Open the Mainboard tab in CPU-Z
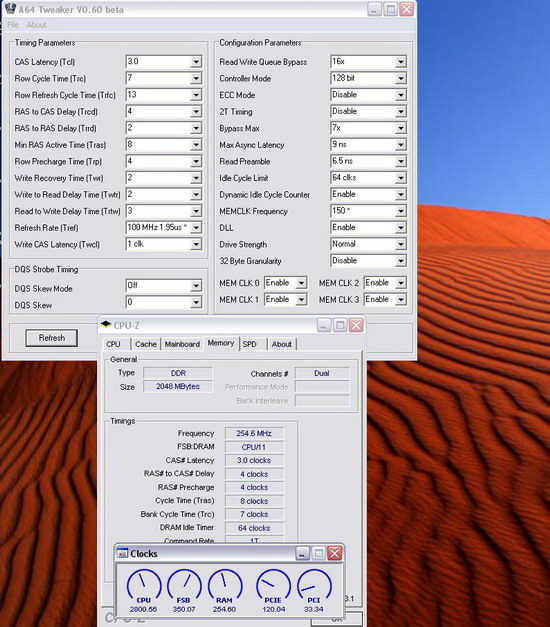This screenshot has width=550, height=627. (182, 344)
